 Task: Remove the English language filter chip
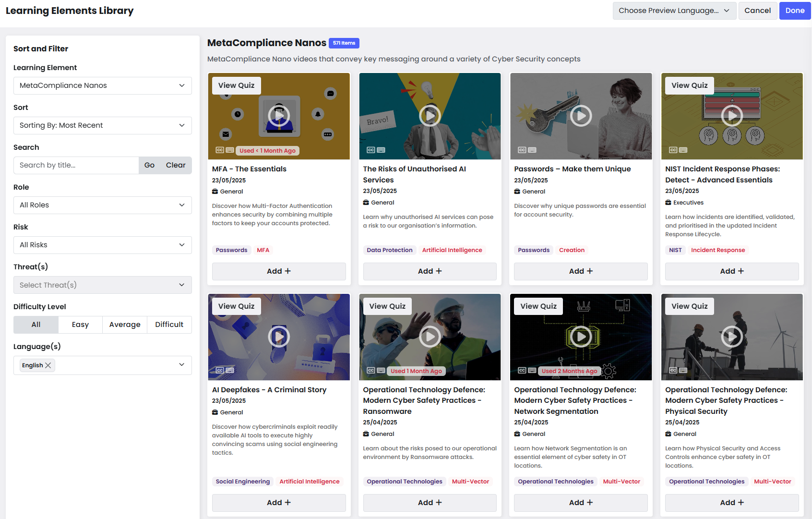point(48,365)
